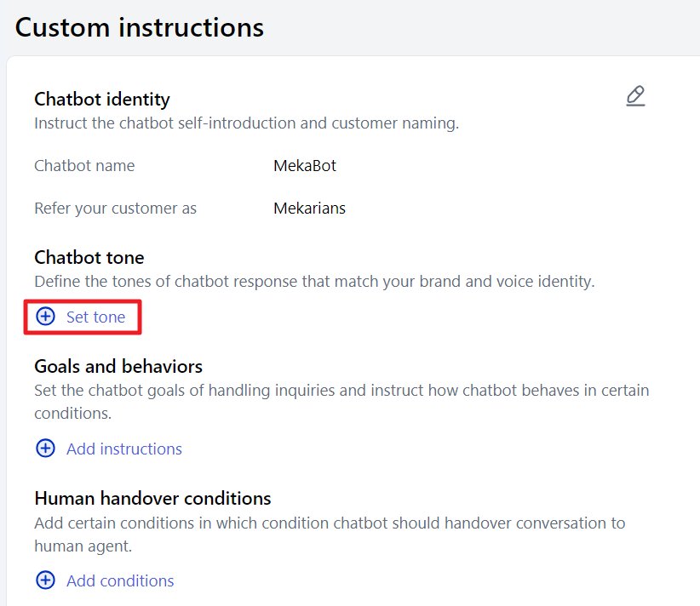The image size is (700, 606).
Task: Select the Mekarians customer name value
Action: click(309, 208)
